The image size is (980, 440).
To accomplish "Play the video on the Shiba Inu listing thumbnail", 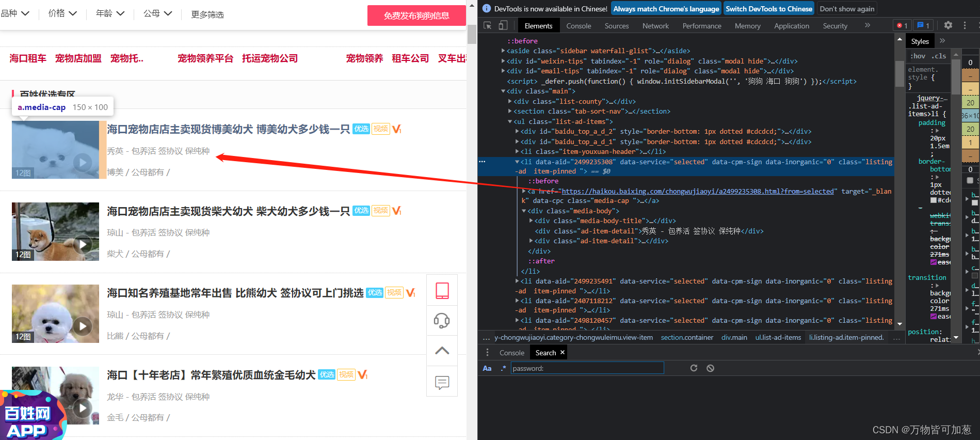I will (83, 244).
